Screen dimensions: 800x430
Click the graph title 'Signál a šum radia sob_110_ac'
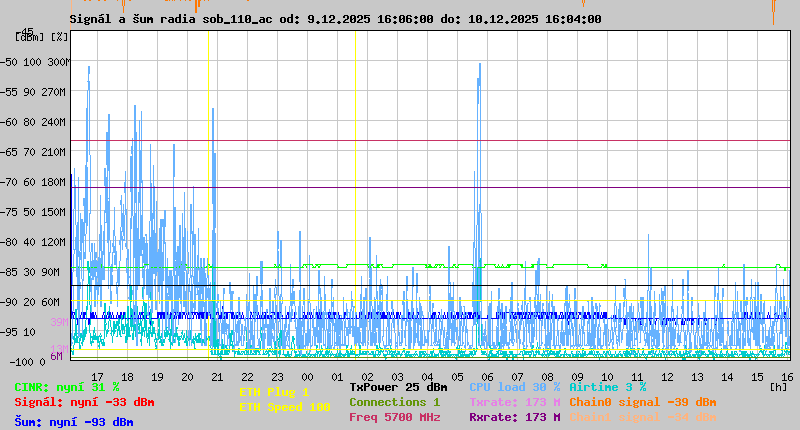[170, 19]
